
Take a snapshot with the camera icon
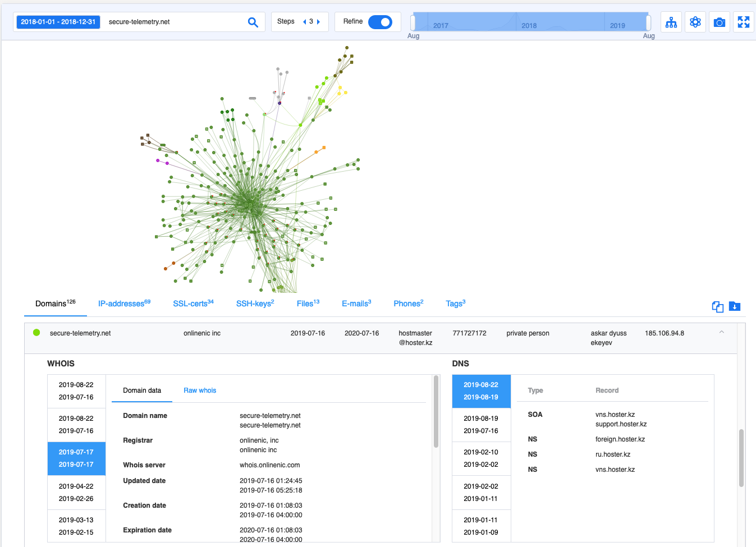(x=720, y=22)
